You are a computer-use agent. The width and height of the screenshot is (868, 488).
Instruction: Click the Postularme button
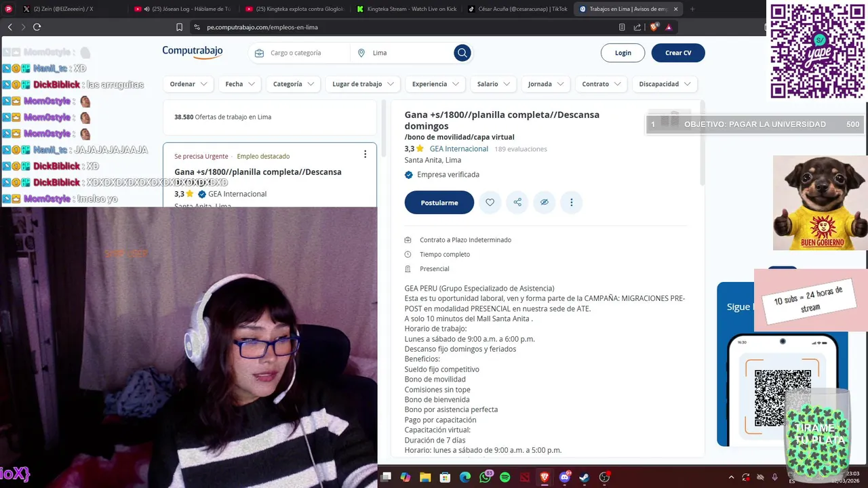pos(439,203)
